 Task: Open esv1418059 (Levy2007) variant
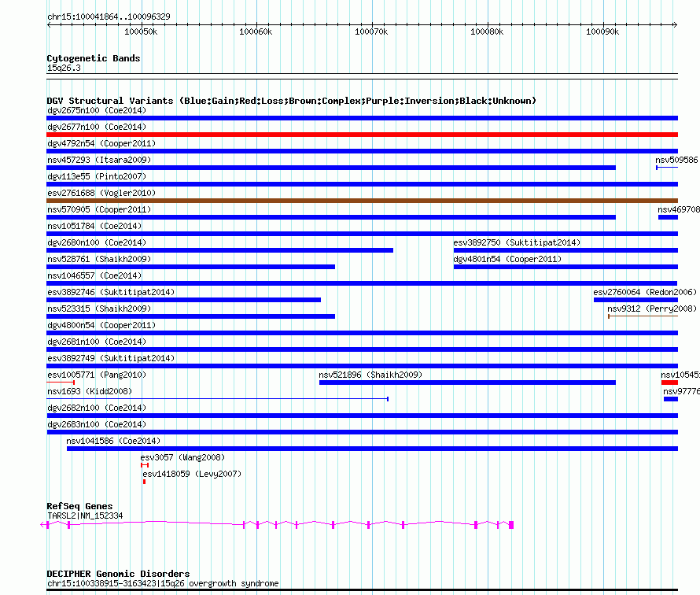point(192,474)
